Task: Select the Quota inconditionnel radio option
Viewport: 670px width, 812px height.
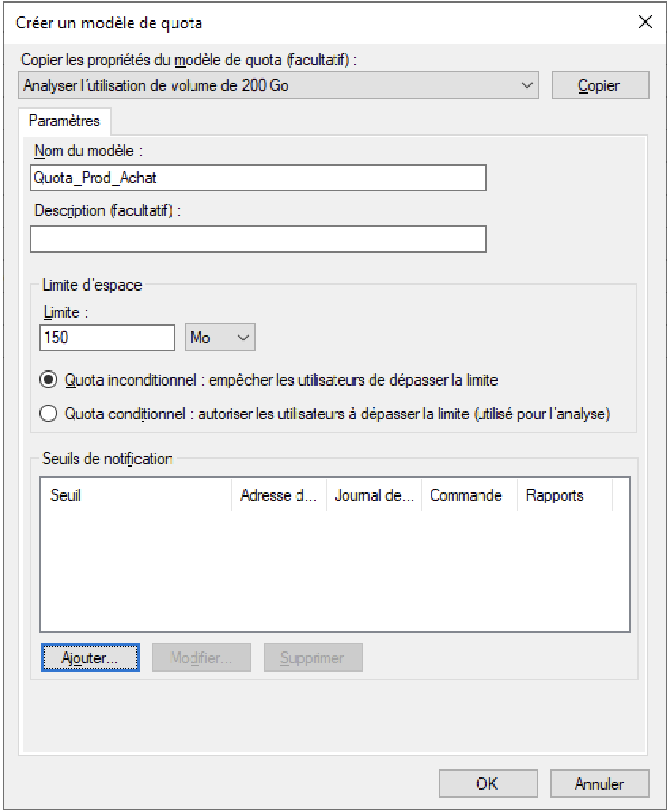Action: (48, 380)
